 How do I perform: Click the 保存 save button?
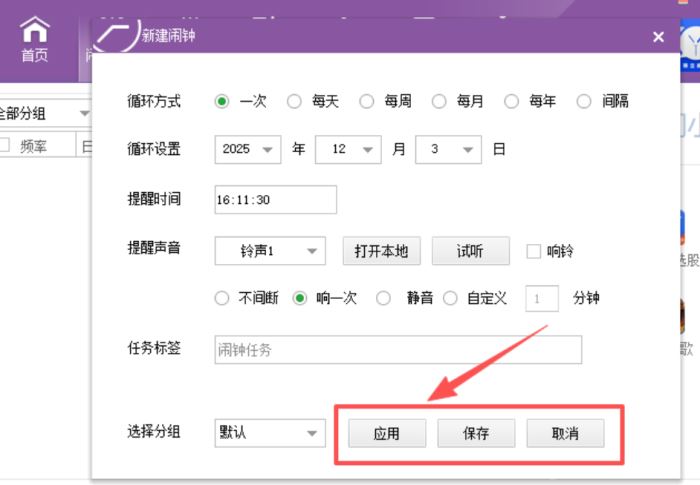pos(476,433)
